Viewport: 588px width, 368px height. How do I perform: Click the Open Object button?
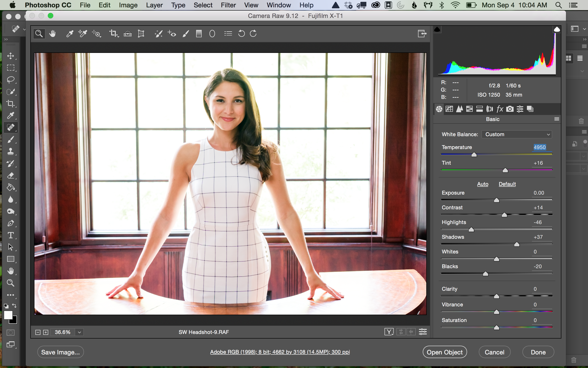pos(445,352)
